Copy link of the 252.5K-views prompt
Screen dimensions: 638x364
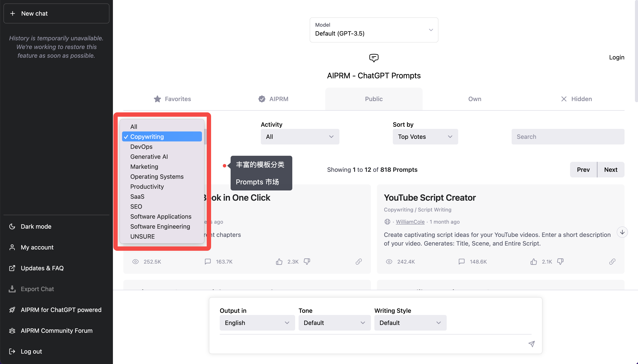(x=359, y=262)
